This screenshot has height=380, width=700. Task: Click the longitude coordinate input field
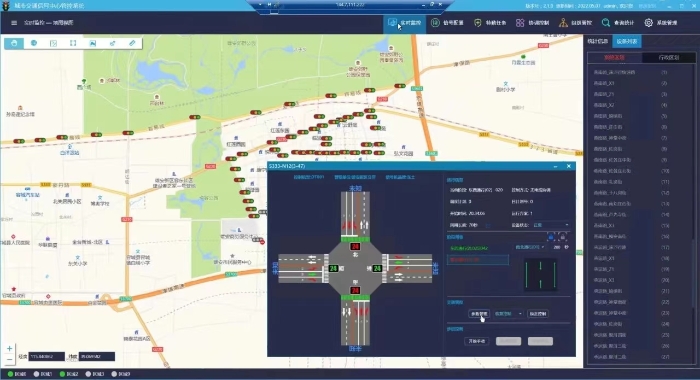(46, 356)
